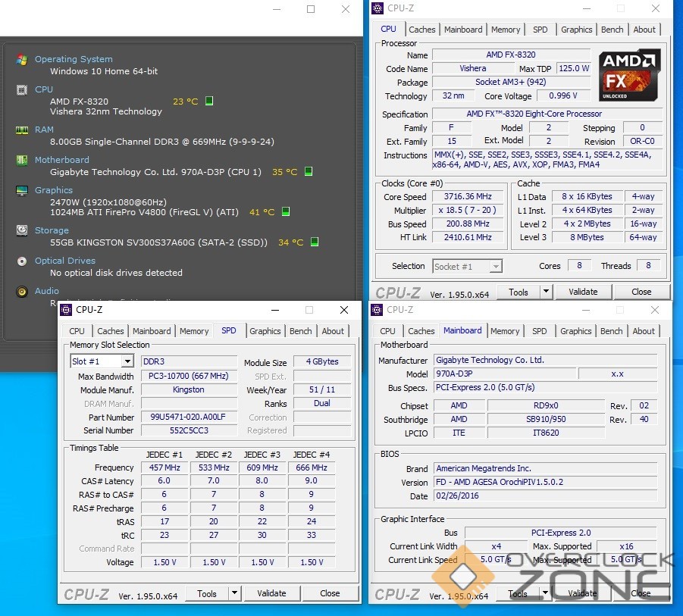Screen dimensions: 683x616
Task: Click the Motherboard icon in Speccy
Action: coord(22,160)
